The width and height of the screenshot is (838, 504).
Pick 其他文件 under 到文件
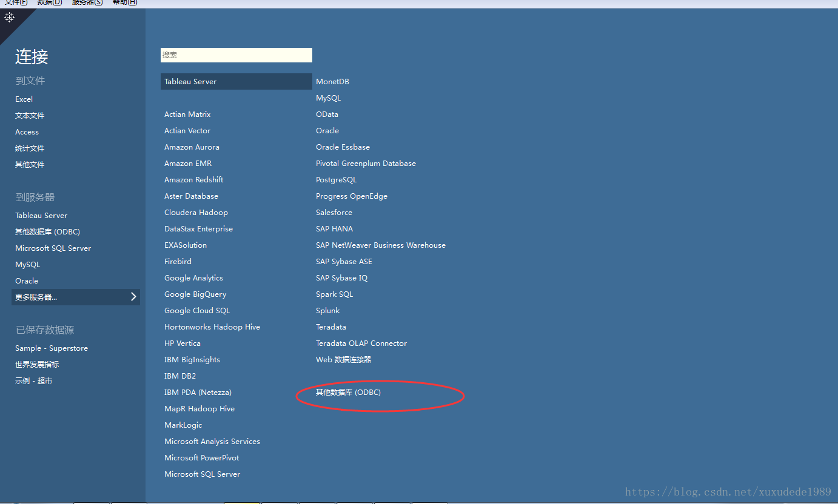(30, 165)
